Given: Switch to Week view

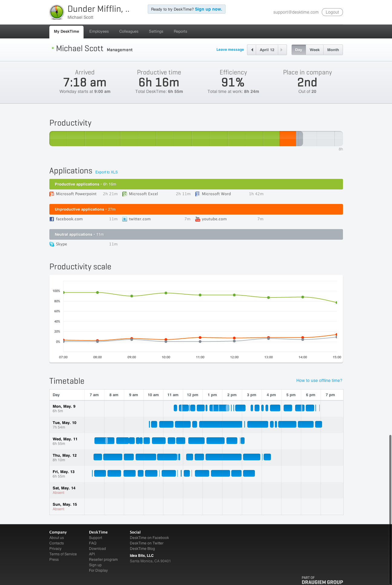Looking at the screenshot, I should coord(315,50).
